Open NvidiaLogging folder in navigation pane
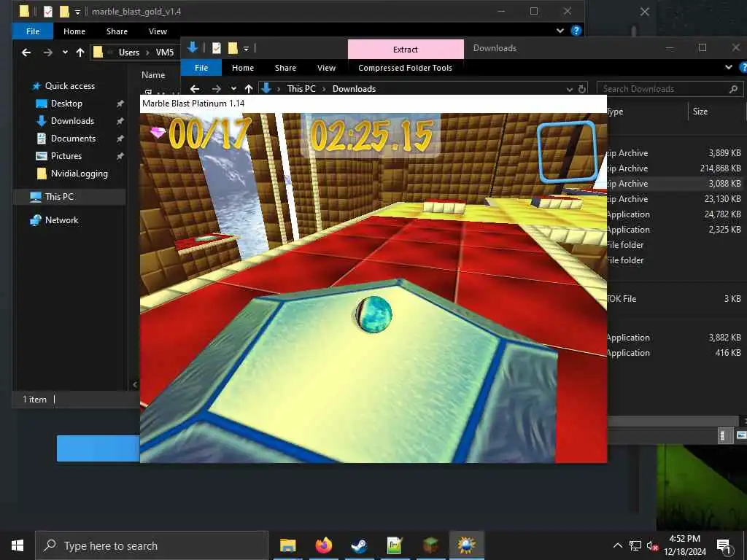 point(79,174)
